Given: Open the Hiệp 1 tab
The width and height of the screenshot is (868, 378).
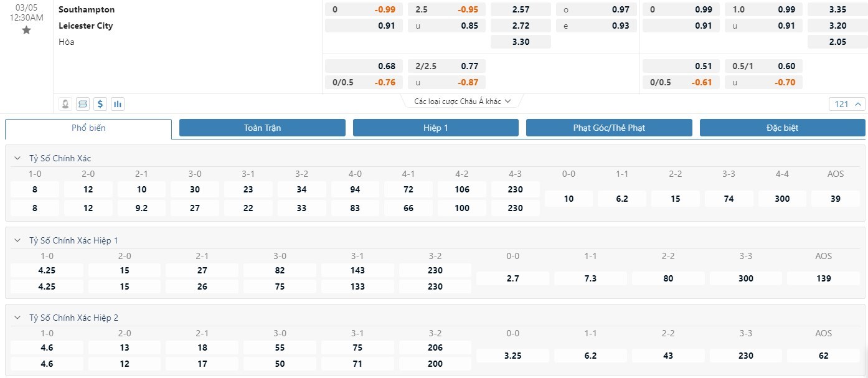Looking at the screenshot, I should pos(435,128).
